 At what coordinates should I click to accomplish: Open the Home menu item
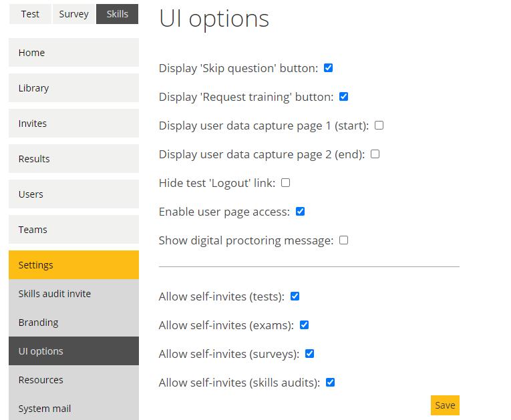[x=73, y=53]
